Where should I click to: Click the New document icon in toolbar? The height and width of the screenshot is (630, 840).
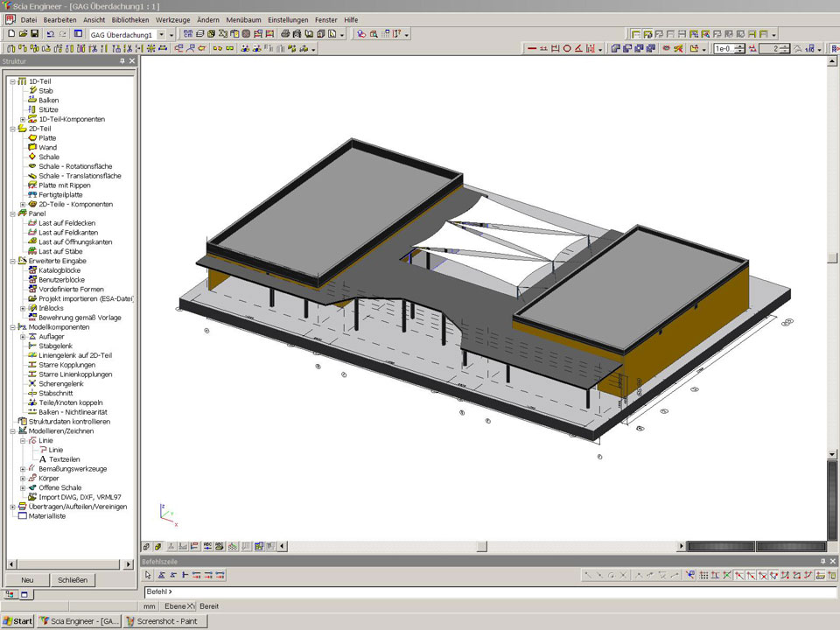pos(10,34)
